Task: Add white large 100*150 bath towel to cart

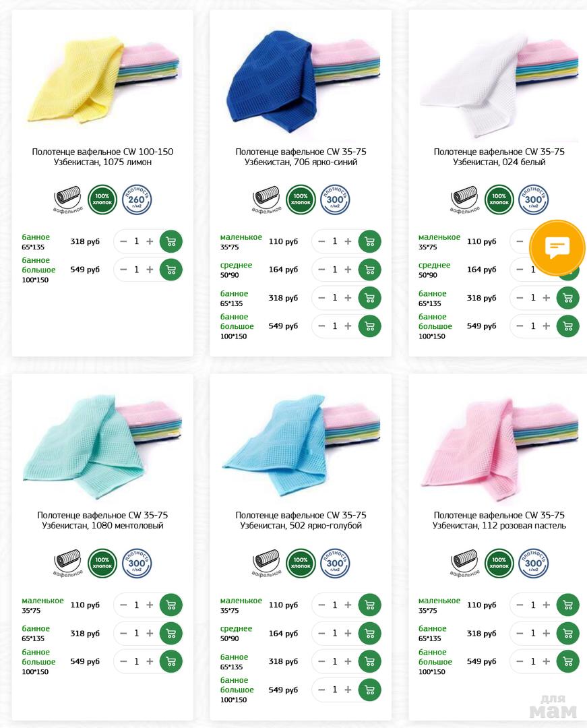Action: click(567, 326)
